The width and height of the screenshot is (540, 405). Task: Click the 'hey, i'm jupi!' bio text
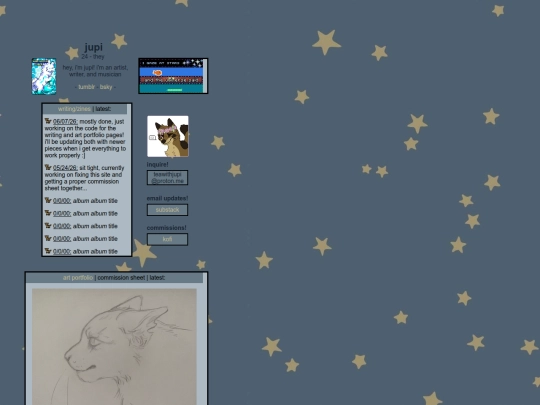[95, 71]
